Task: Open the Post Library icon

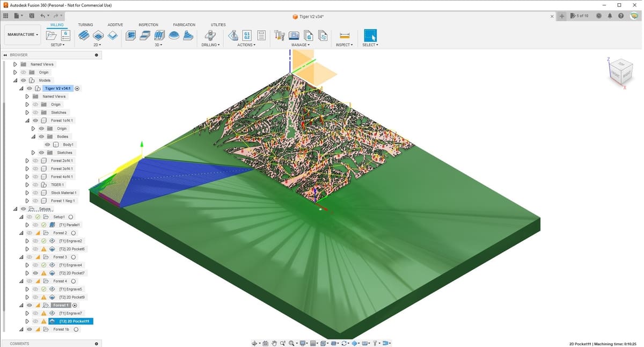Action: pos(309,35)
